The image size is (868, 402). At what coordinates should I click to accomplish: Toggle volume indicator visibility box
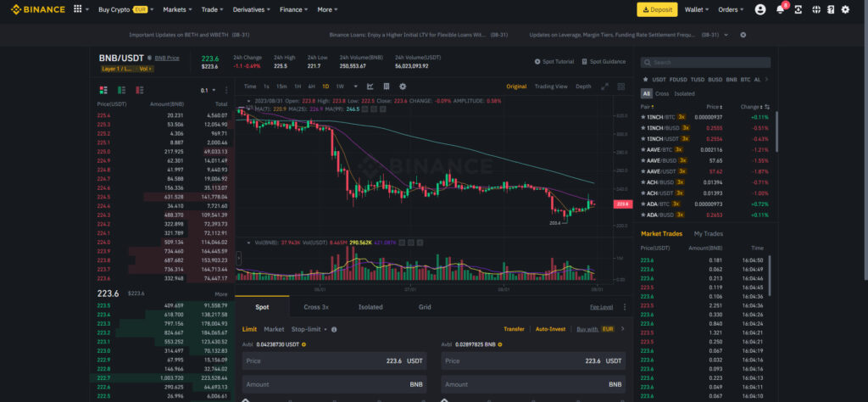pyautogui.click(x=401, y=243)
